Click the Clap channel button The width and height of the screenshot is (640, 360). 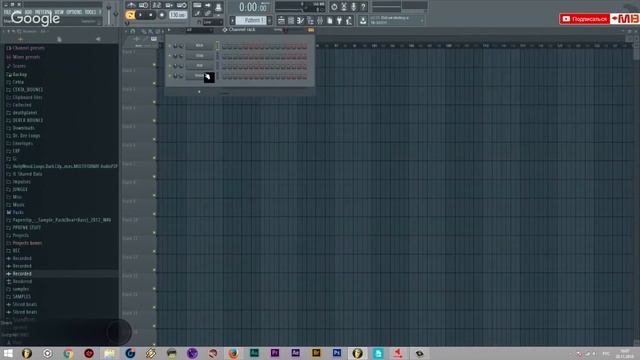[x=199, y=56]
